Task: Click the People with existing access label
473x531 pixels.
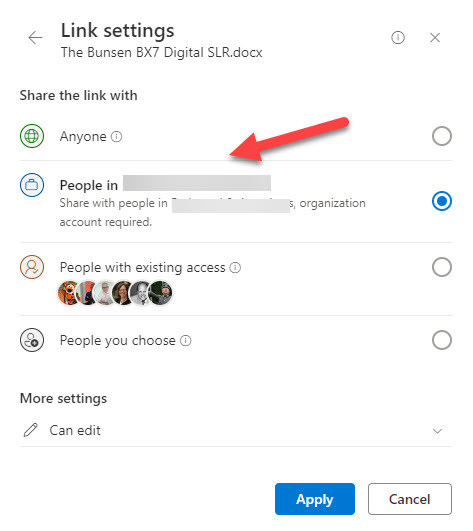Action: pyautogui.click(x=142, y=268)
